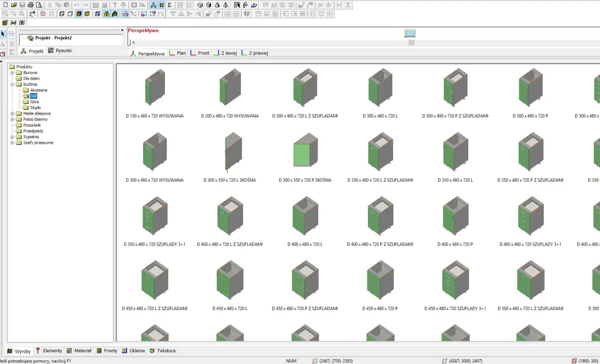Choose the D 350 x 480 x 720 SZUFLADY 3+1 cabinet
The width and height of the screenshot is (600, 364).
coord(155,221)
